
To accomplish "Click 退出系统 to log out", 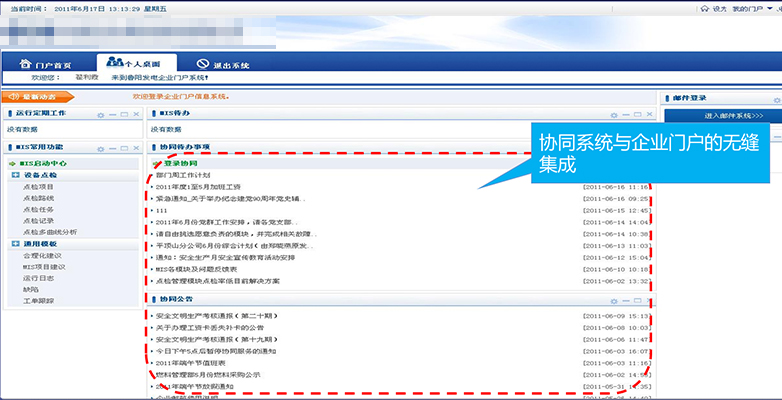I will coord(222,64).
